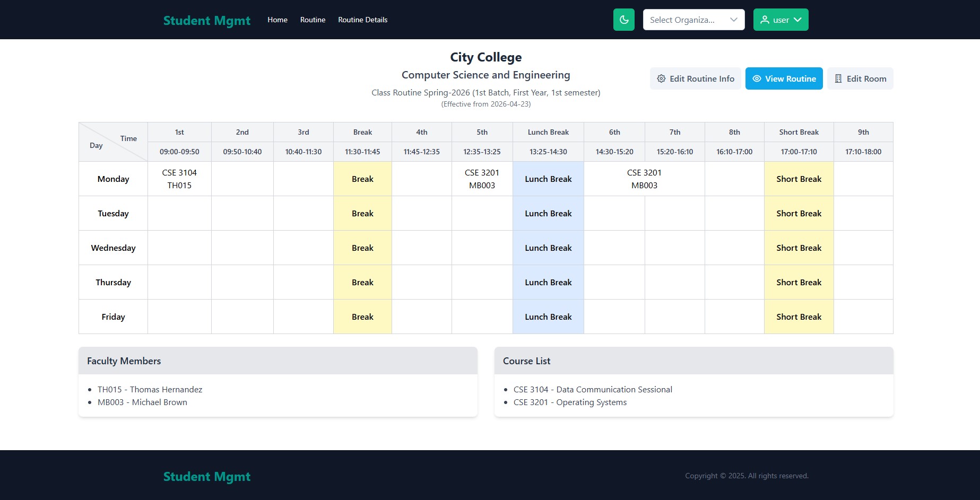980x500 pixels.
Task: Go to the Home nav link
Action: click(277, 20)
